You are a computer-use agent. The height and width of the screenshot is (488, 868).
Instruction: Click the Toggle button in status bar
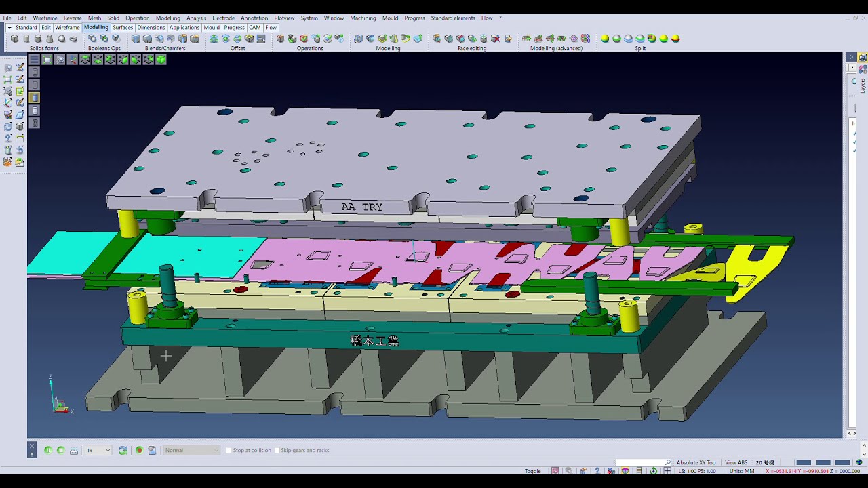(533, 471)
